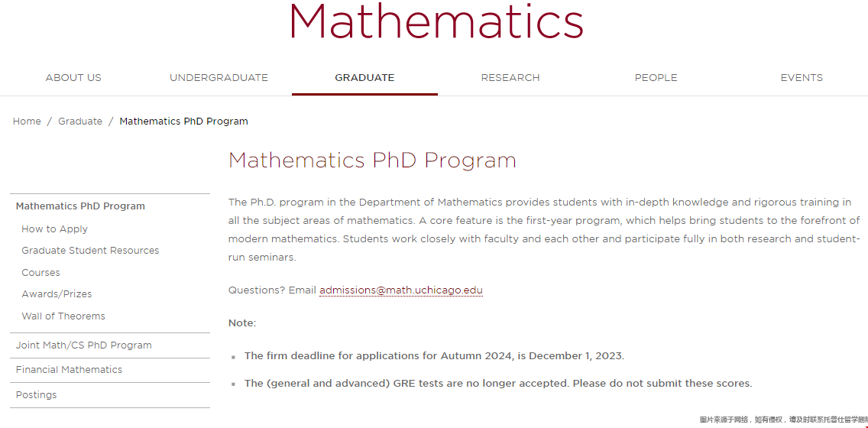This screenshot has height=428, width=868.
Task: Select the Graduate navigation tab
Action: pos(364,78)
